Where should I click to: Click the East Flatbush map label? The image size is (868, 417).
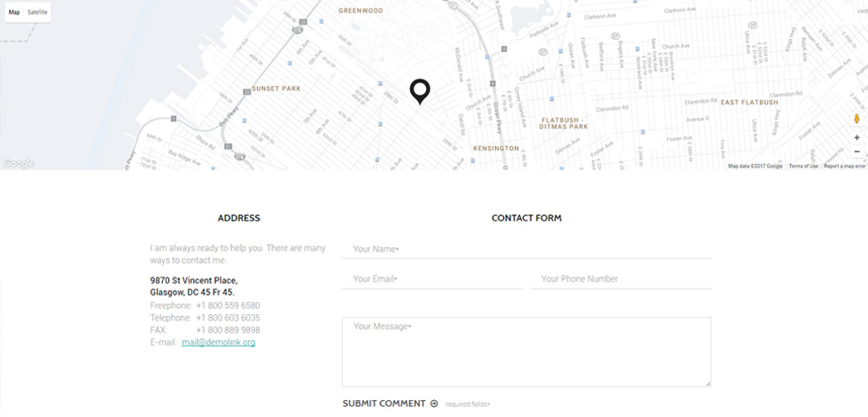[749, 103]
